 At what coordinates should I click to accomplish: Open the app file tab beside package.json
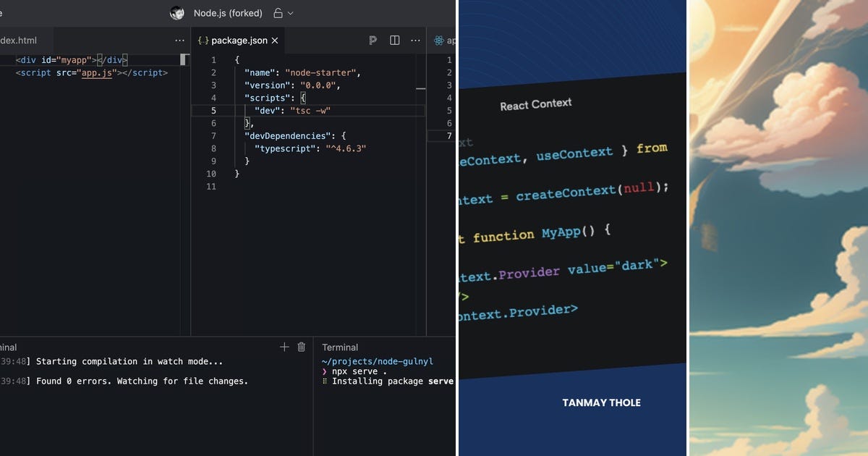point(452,41)
